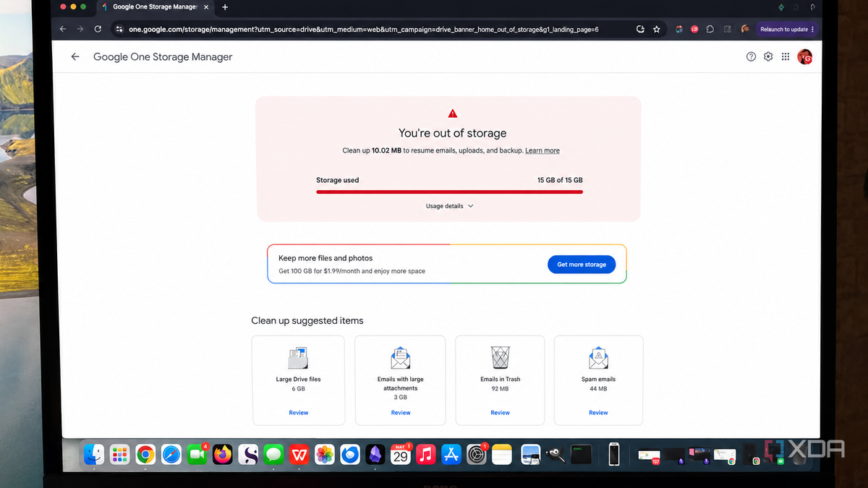Viewport: 868px width, 488px height.
Task: Open Launchpad in the Dock
Action: tap(119, 454)
